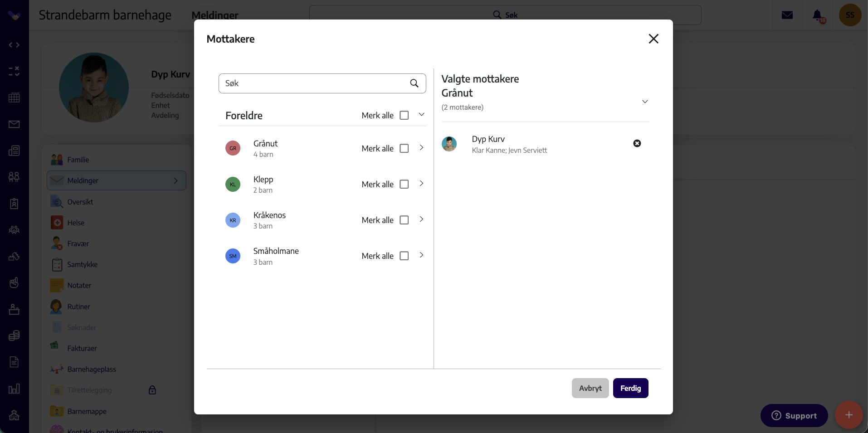The image size is (868, 433).
Task: Collapse the Foreldre section chevron
Action: pos(421,115)
